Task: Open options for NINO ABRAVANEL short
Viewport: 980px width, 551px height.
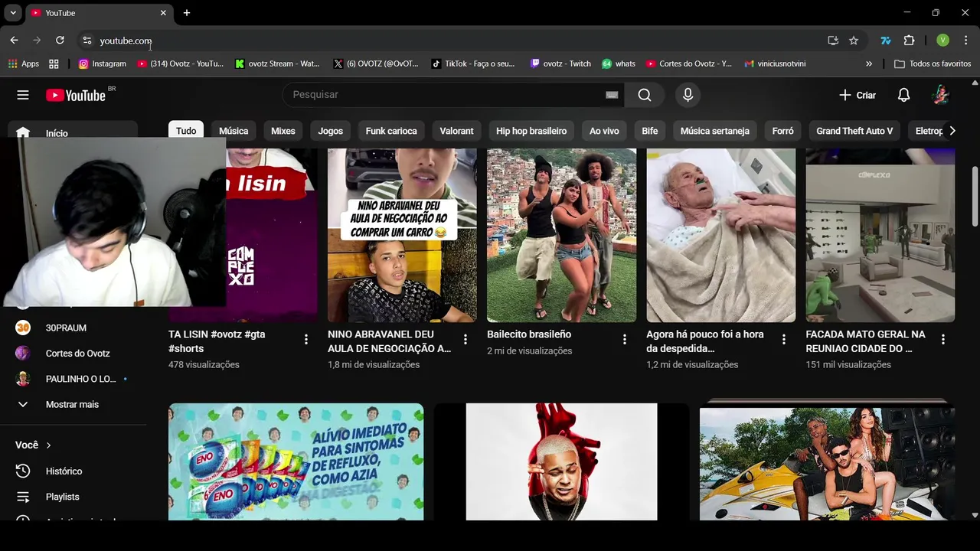Action: [x=465, y=339]
